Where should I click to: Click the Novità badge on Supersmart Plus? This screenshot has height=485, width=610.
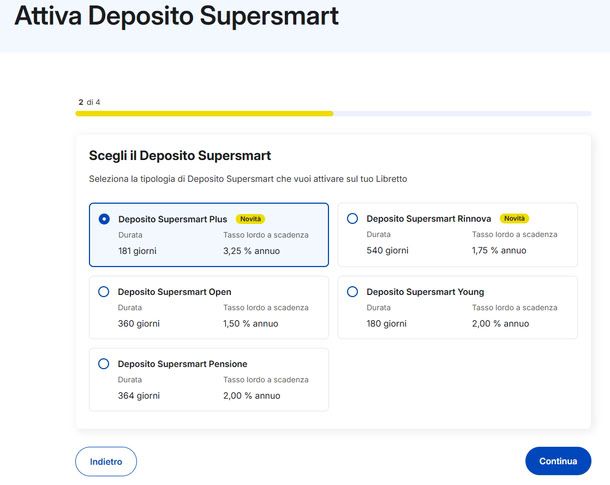[x=250, y=219]
